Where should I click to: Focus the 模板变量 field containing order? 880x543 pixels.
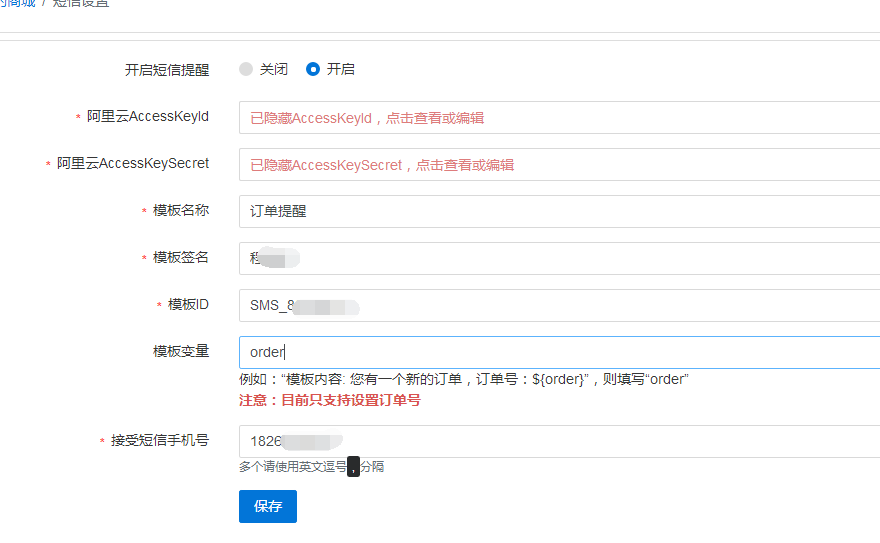(x=558, y=352)
